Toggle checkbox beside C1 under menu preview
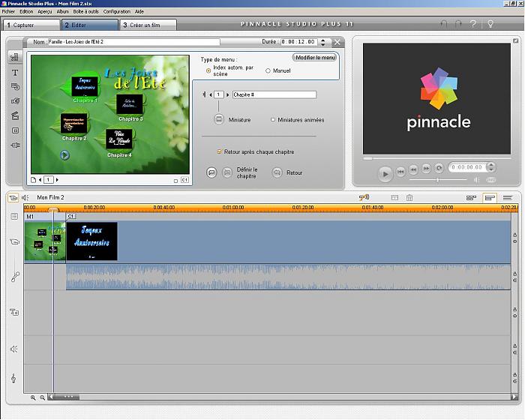Screen dimensions: 525x420 [x=175, y=181]
